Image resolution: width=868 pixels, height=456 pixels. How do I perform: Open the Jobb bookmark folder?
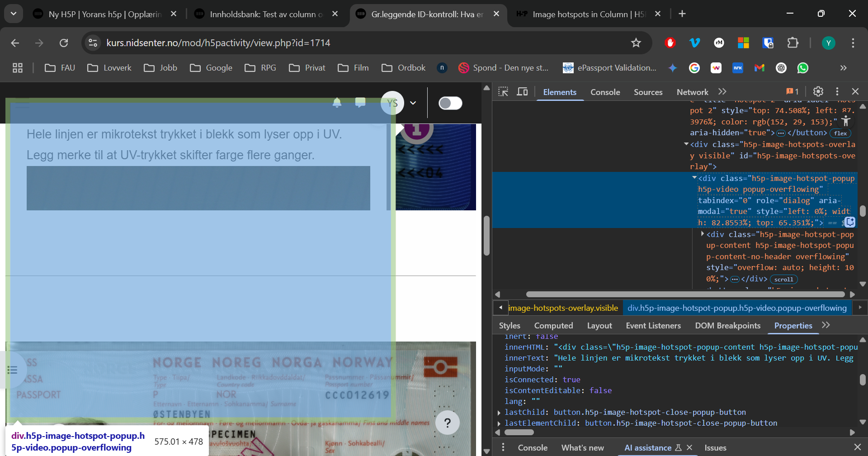coord(160,68)
